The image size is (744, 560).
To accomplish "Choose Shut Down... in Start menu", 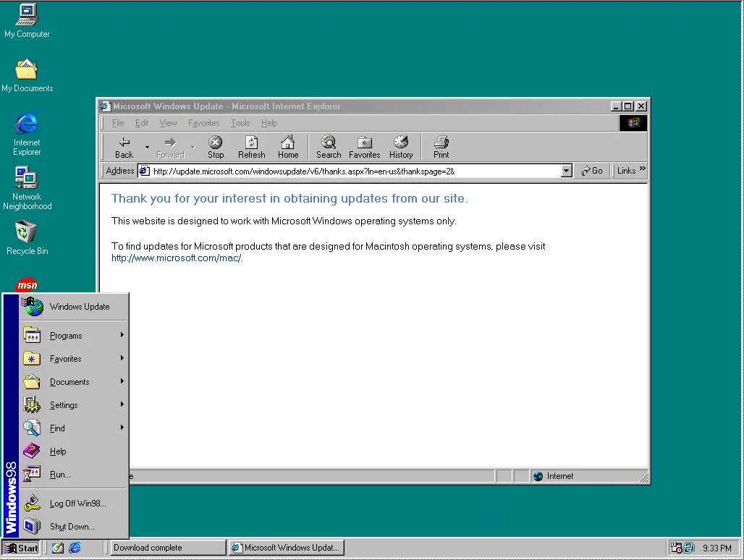I will pos(74,526).
